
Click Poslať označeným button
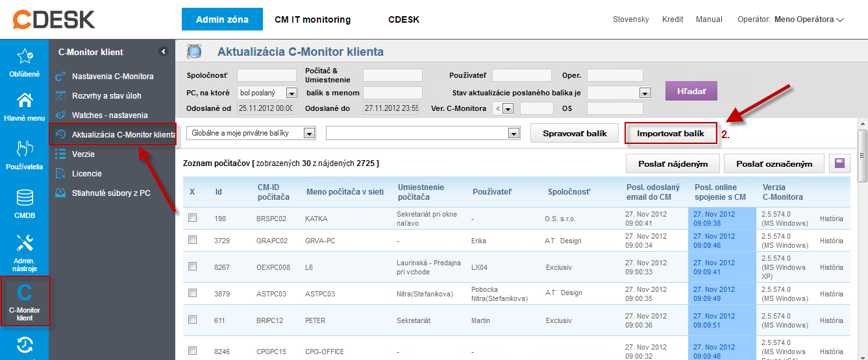774,163
